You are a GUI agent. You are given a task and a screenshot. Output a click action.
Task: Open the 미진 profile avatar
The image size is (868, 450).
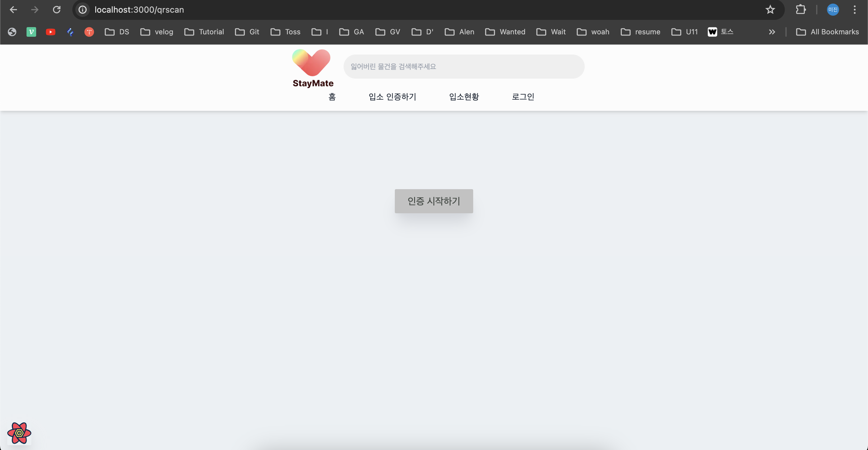coord(833,10)
